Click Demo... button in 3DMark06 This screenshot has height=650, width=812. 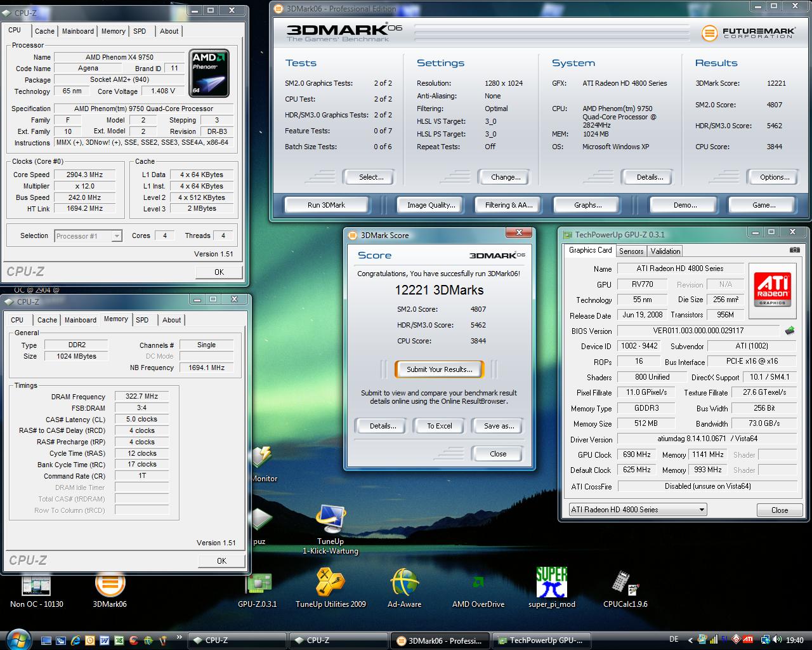[x=685, y=204]
